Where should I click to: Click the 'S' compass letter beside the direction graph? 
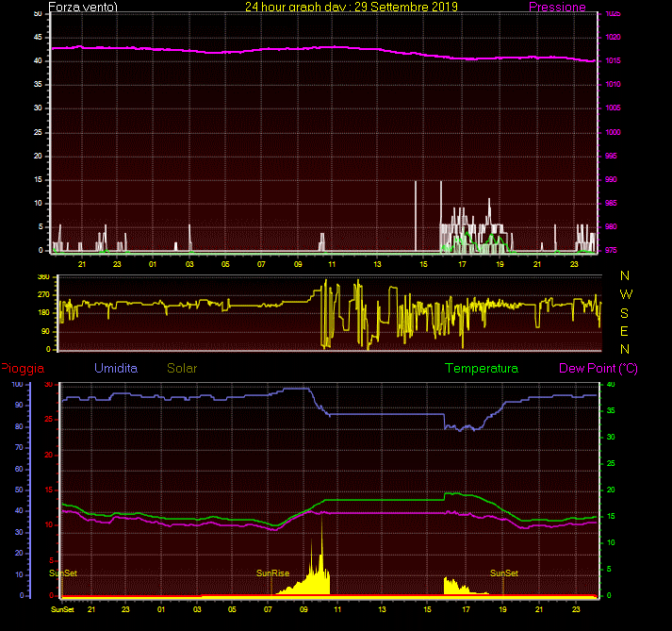coord(625,313)
